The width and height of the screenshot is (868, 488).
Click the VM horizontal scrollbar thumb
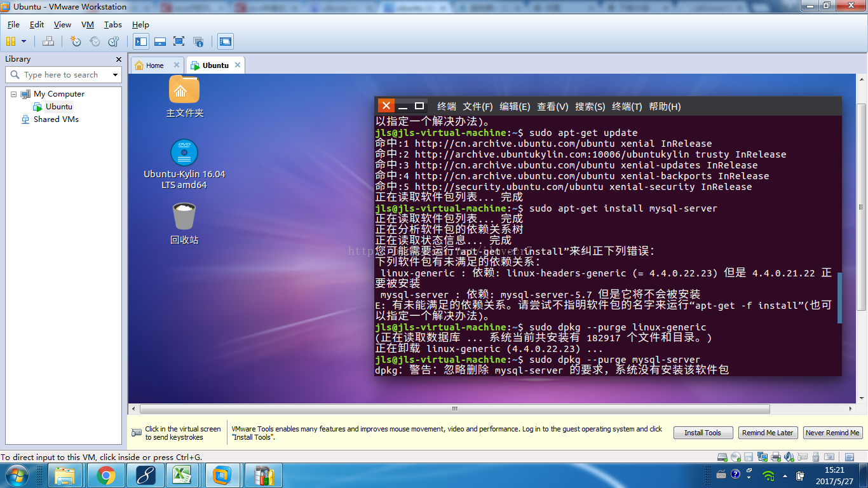click(x=454, y=409)
